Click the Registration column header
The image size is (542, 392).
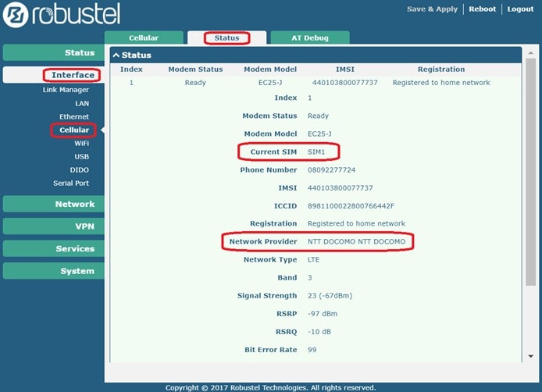(441, 69)
